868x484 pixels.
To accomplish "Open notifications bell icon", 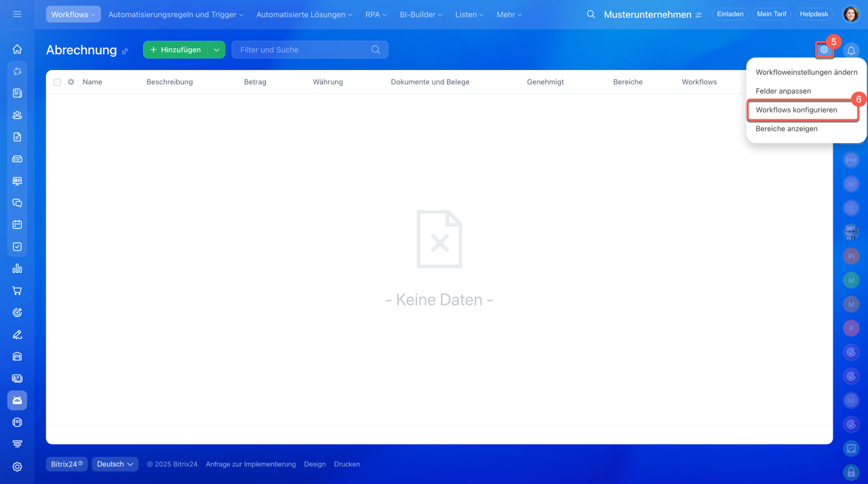I will pos(851,50).
